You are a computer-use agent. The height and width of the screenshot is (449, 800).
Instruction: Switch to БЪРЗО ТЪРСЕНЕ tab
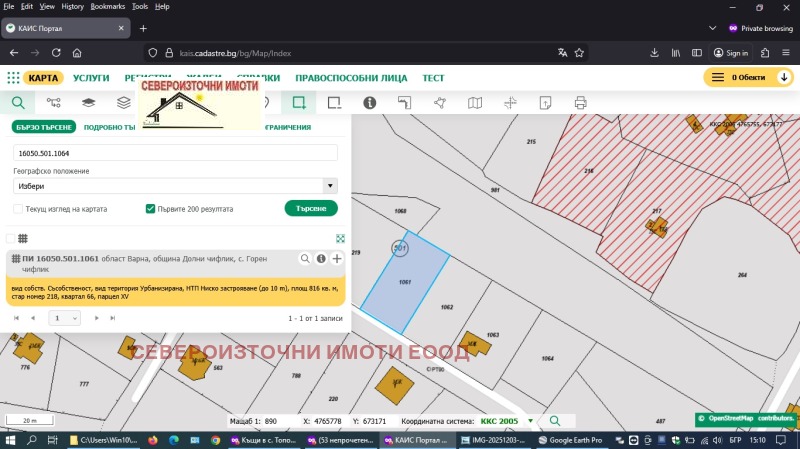[x=44, y=127]
